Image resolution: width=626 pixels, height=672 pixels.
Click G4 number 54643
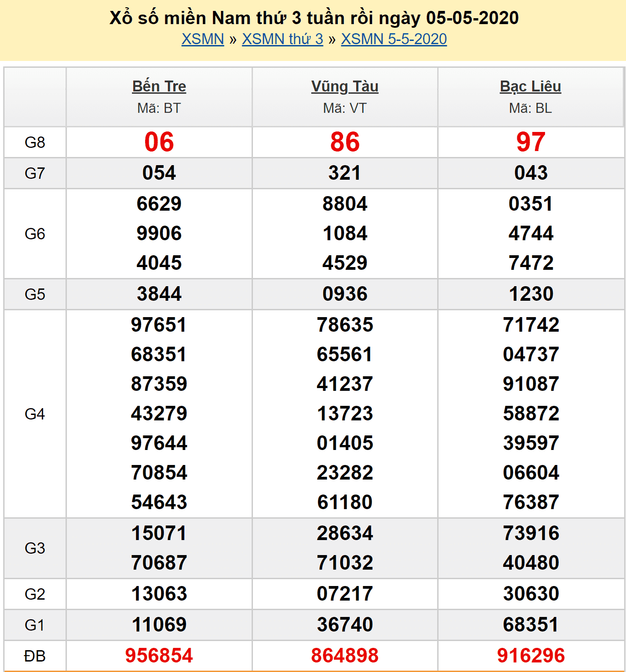pos(159,502)
